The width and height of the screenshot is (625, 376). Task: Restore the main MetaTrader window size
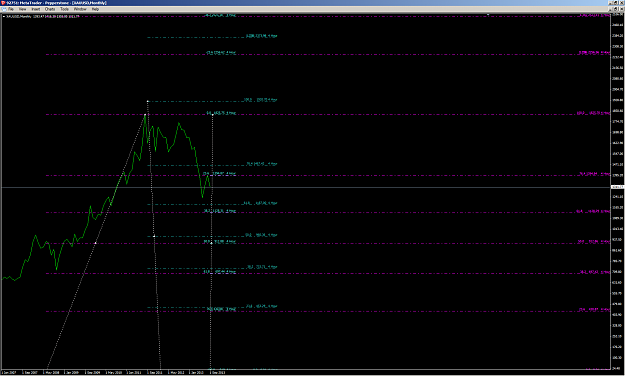coord(616,2)
